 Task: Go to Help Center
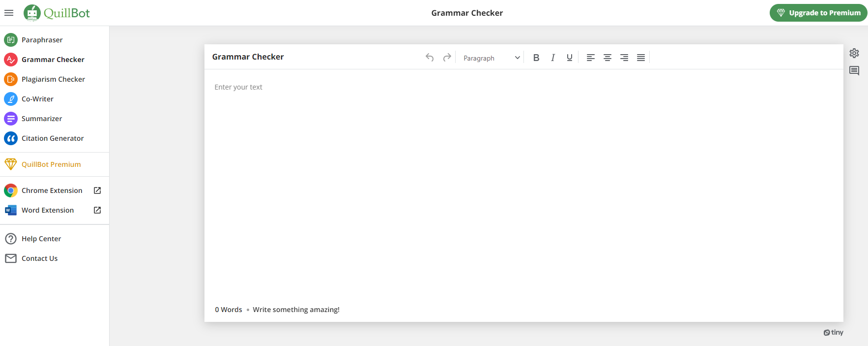[x=41, y=239]
